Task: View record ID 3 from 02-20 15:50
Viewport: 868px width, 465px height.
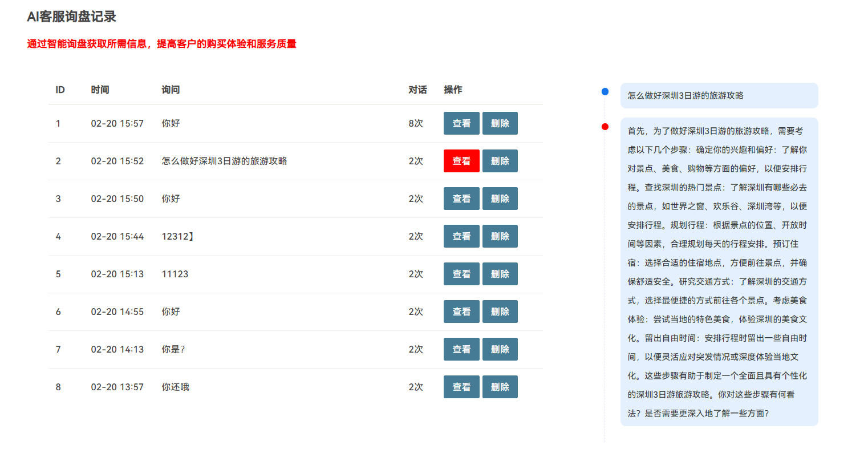Action: point(461,199)
